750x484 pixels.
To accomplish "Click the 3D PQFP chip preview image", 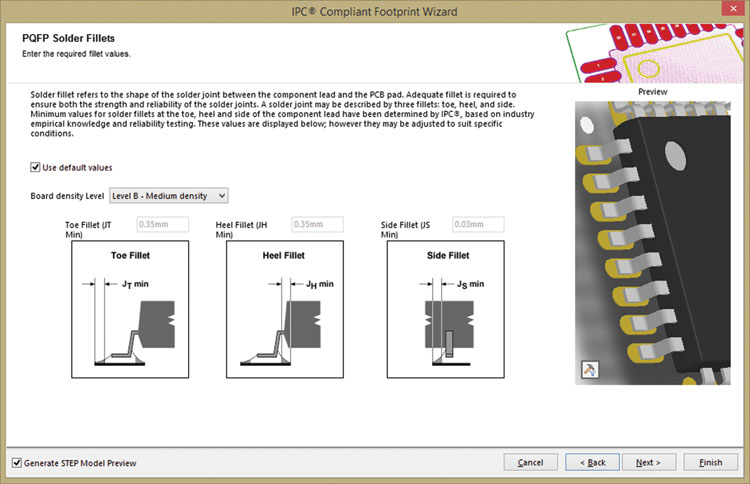I will [652, 240].
